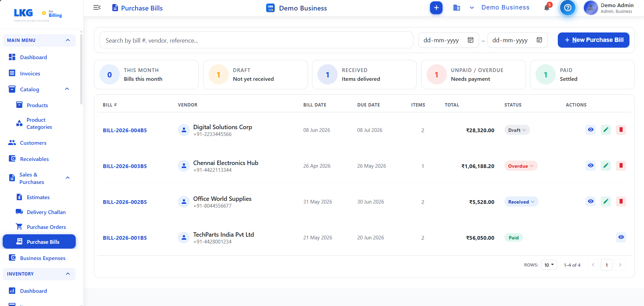This screenshot has width=644, height=306.
Task: Open the Draft status dropdown
Action: (517, 130)
